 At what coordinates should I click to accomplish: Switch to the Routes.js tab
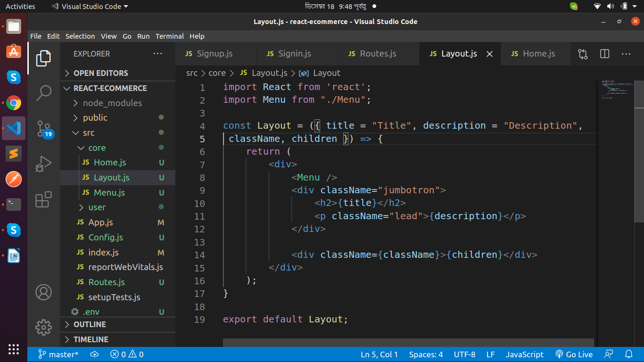378,54
